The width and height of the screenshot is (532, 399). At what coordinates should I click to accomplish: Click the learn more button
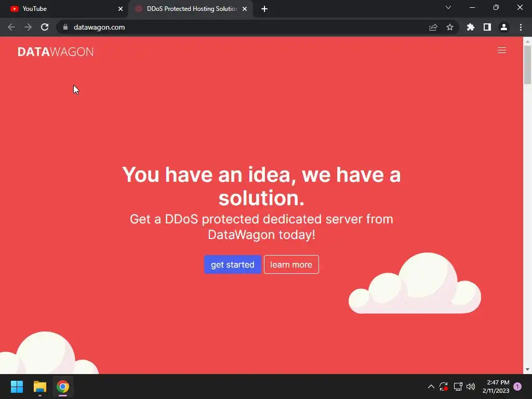(x=291, y=264)
